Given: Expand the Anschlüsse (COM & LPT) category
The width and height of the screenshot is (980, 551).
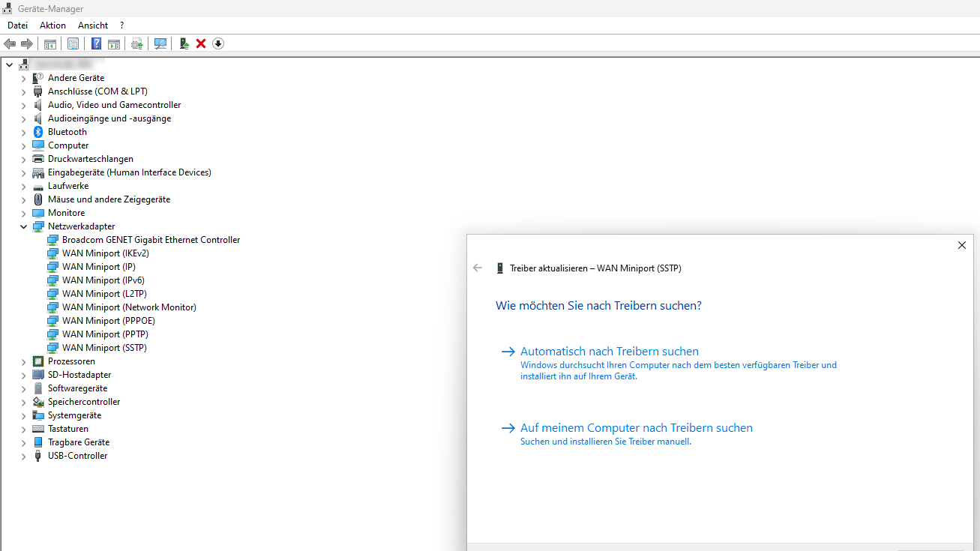Looking at the screenshot, I should point(23,91).
